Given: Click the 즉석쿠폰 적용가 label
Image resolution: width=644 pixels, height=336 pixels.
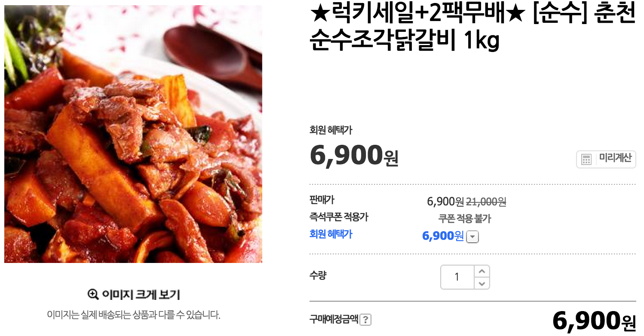Looking at the screenshot, I should (x=339, y=217).
